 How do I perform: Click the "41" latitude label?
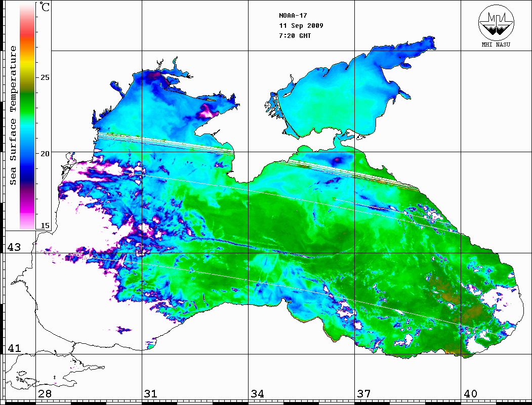click(14, 348)
